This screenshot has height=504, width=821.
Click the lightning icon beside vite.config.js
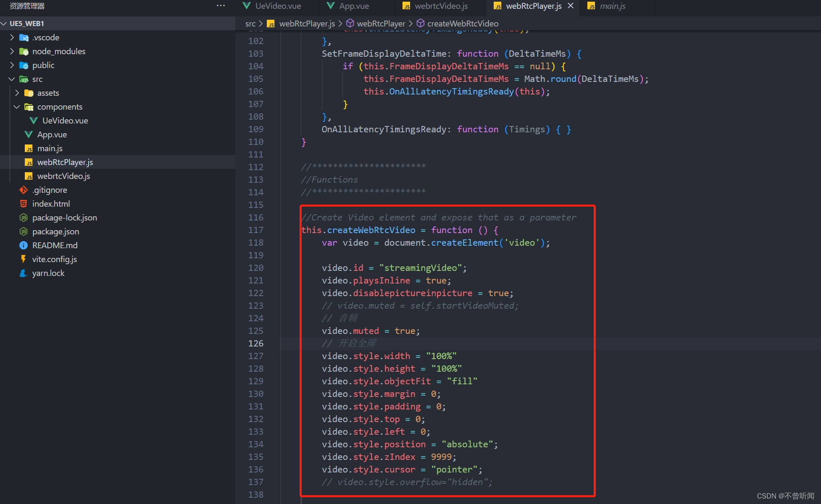click(24, 259)
